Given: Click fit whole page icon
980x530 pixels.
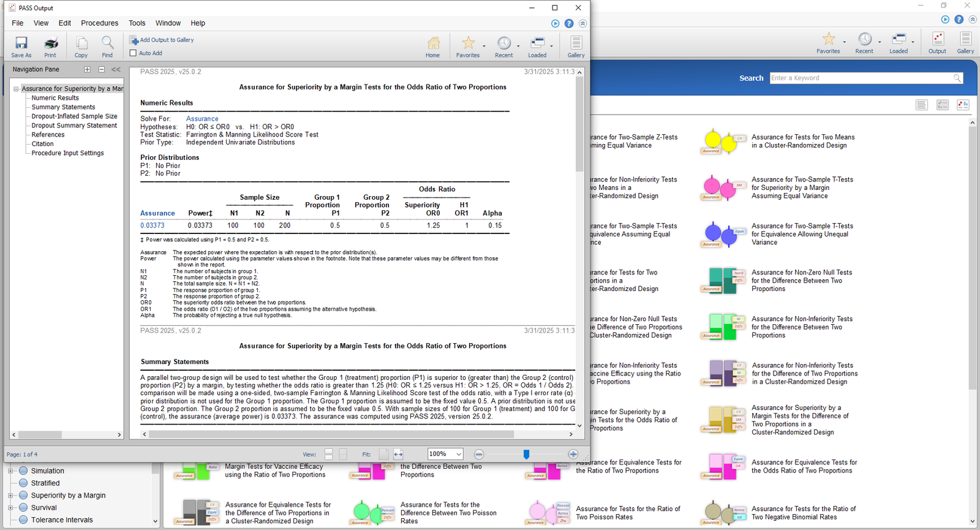Looking at the screenshot, I should [383, 454].
